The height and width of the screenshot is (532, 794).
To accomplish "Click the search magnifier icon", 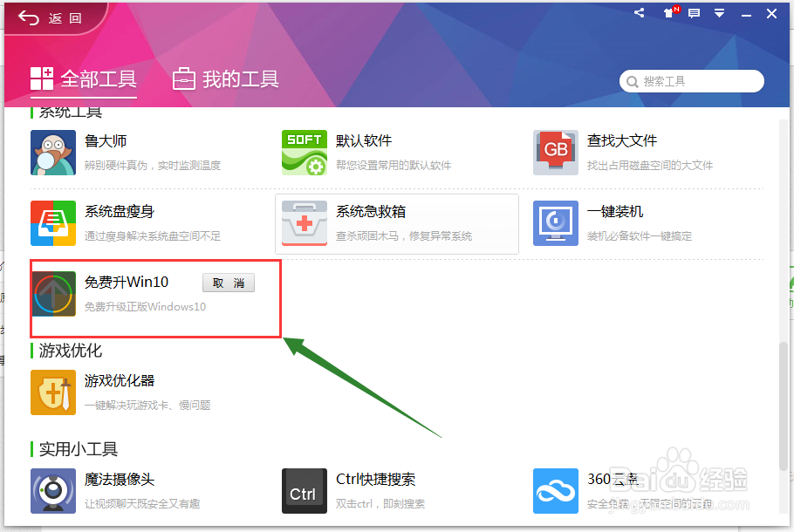I will pos(632,81).
